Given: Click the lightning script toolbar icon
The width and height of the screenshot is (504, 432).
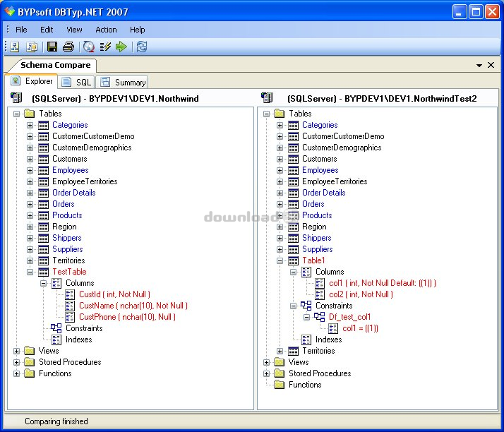Looking at the screenshot, I should point(106,47).
